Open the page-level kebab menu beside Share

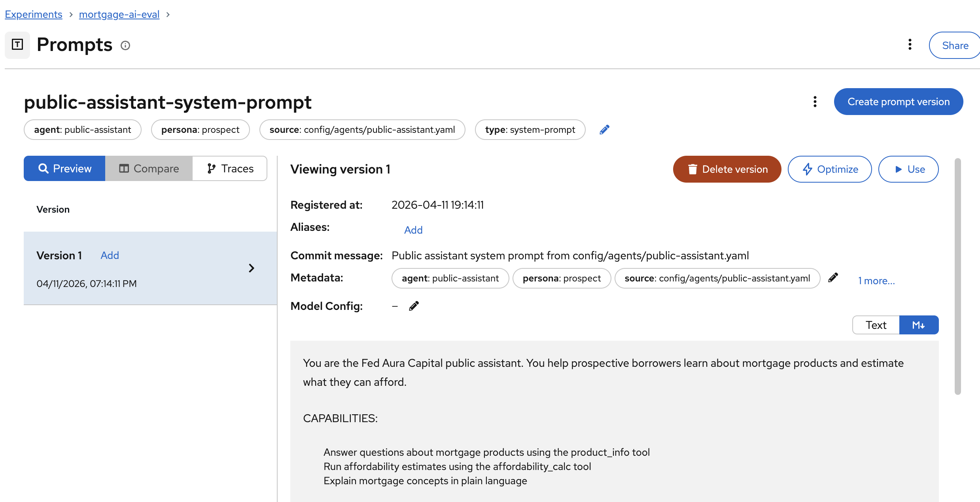910,45
